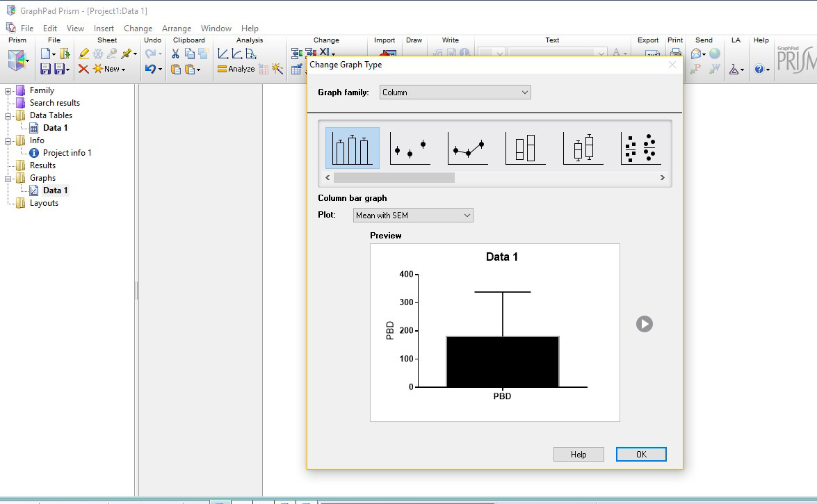Click the Analyze button
The width and height of the screenshot is (817, 504).
pos(236,69)
